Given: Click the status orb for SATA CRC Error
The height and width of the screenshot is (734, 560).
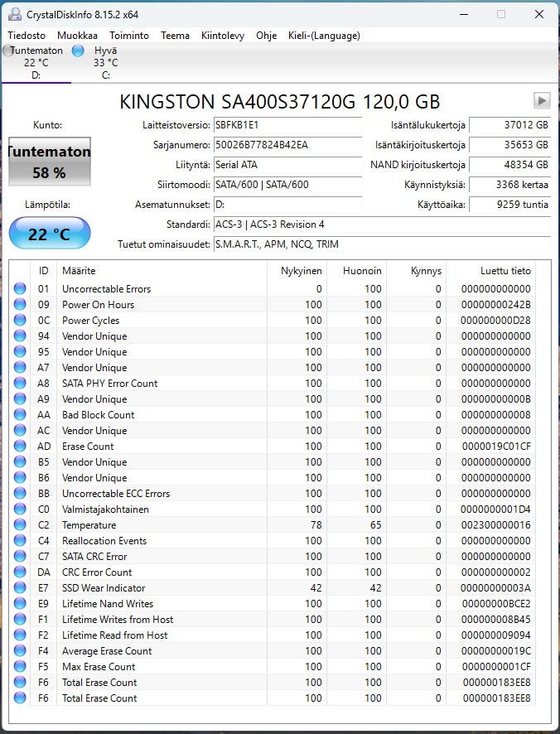Looking at the screenshot, I should [20, 556].
